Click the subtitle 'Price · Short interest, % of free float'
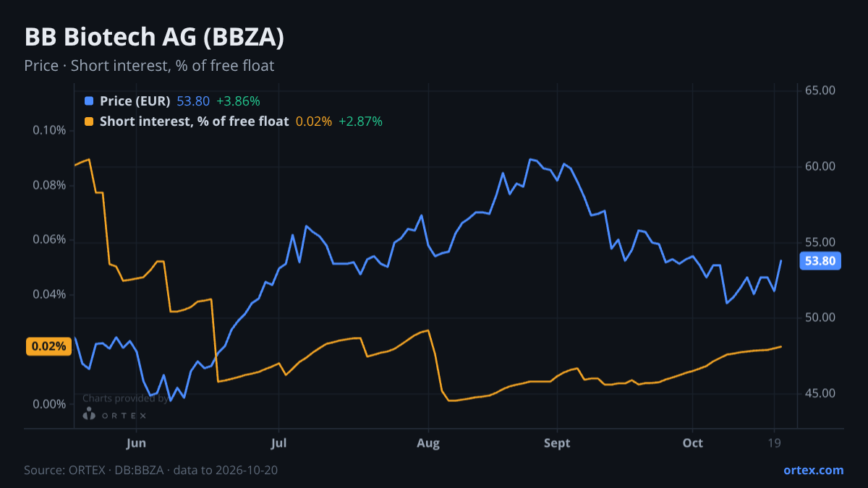This screenshot has width=868, height=488. pos(149,66)
